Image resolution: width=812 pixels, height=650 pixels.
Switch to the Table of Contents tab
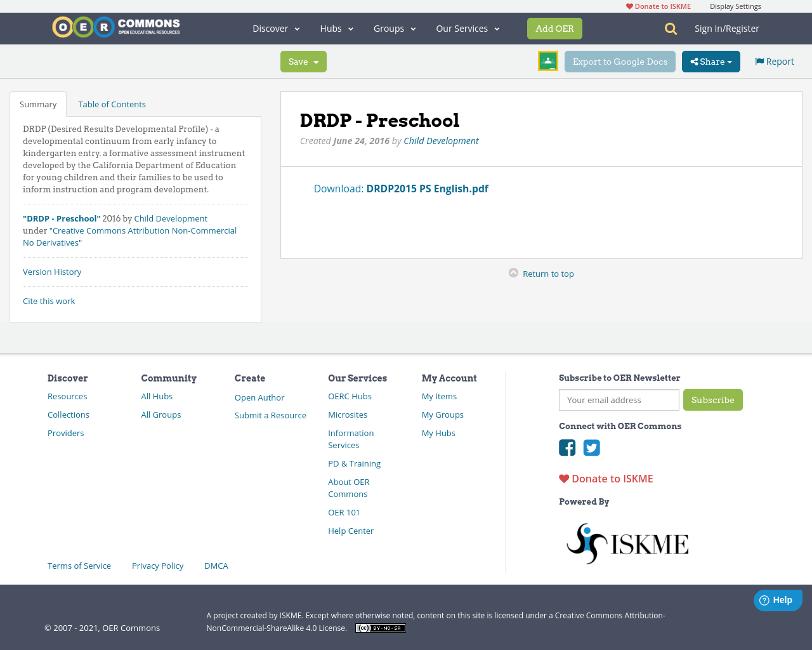112,103
